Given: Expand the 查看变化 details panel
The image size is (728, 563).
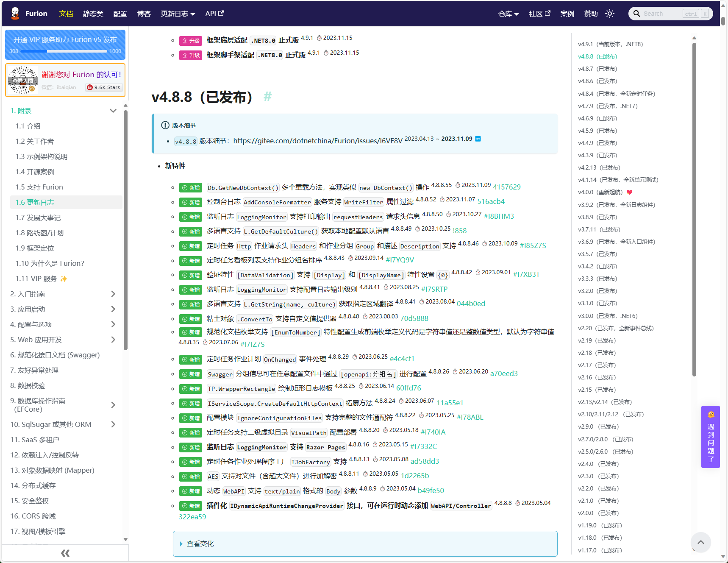Looking at the screenshot, I should click(x=365, y=543).
